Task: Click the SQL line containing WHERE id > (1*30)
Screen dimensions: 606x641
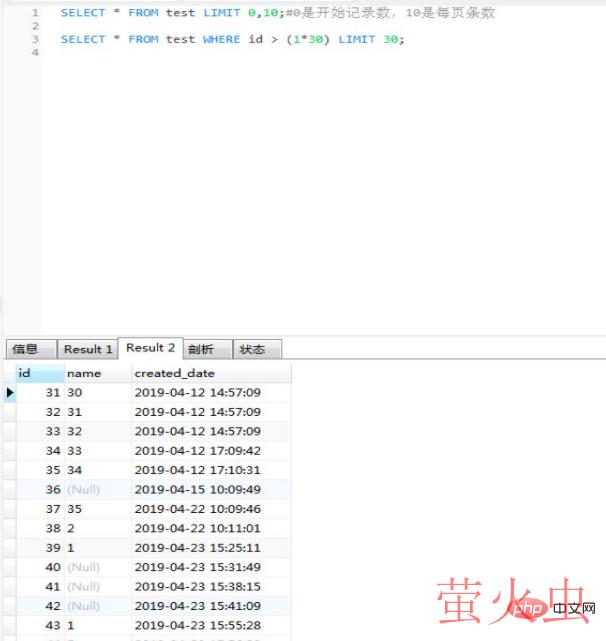Action: 232,39
